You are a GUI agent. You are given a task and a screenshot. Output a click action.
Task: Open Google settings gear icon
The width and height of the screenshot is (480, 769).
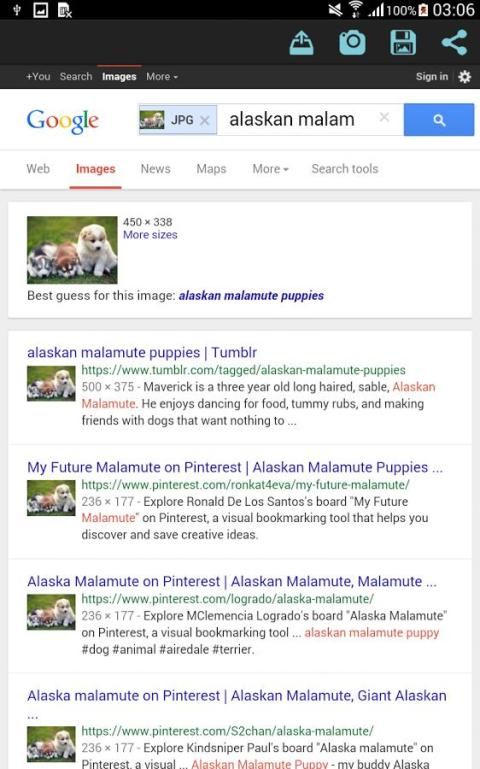(464, 77)
